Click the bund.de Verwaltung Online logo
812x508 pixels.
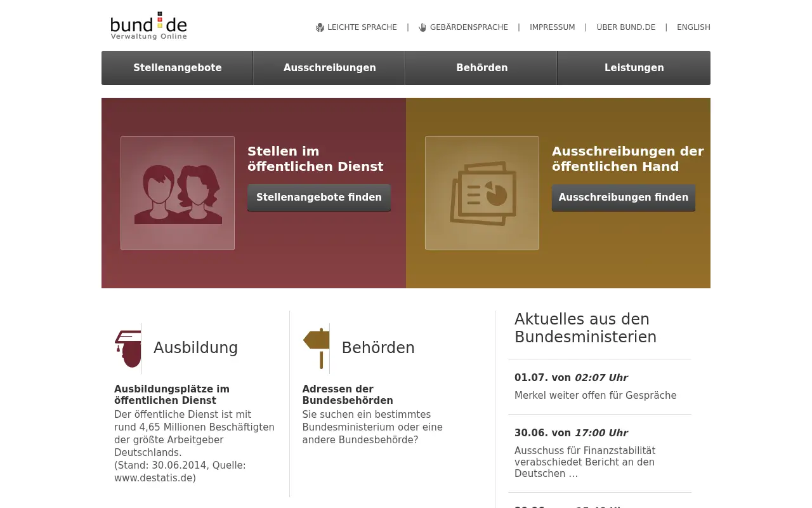click(148, 26)
